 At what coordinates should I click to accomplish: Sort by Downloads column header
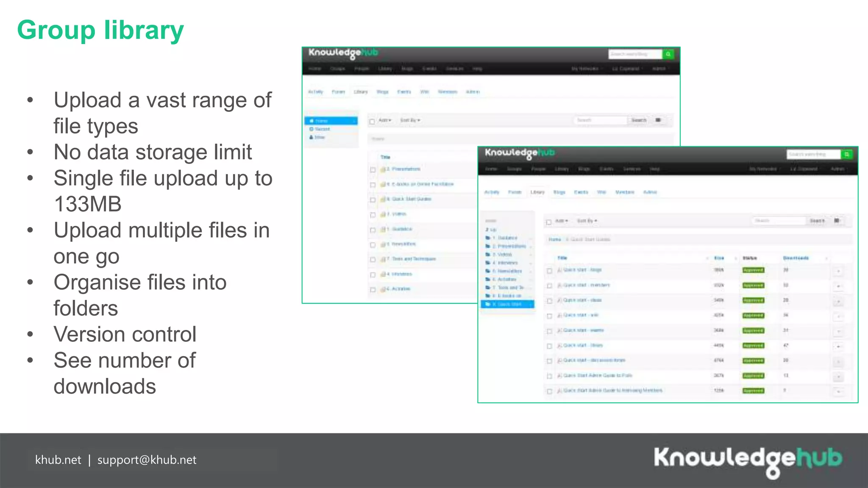point(796,258)
